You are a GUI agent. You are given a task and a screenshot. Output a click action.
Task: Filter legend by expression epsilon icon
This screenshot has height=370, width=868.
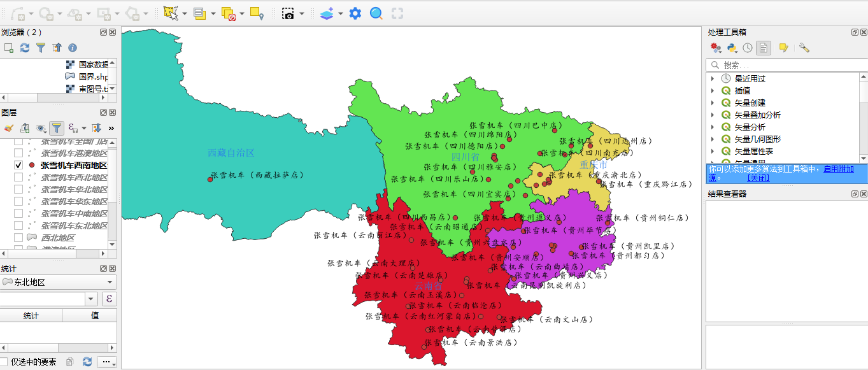point(73,128)
